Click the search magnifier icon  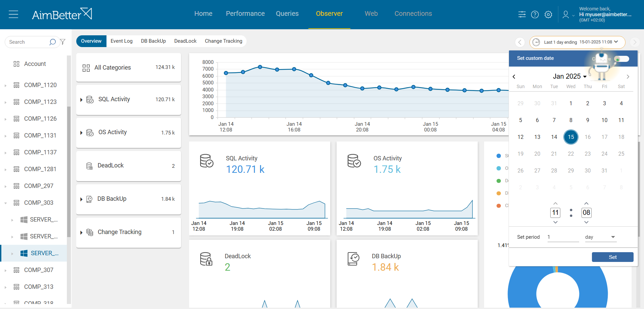point(52,42)
